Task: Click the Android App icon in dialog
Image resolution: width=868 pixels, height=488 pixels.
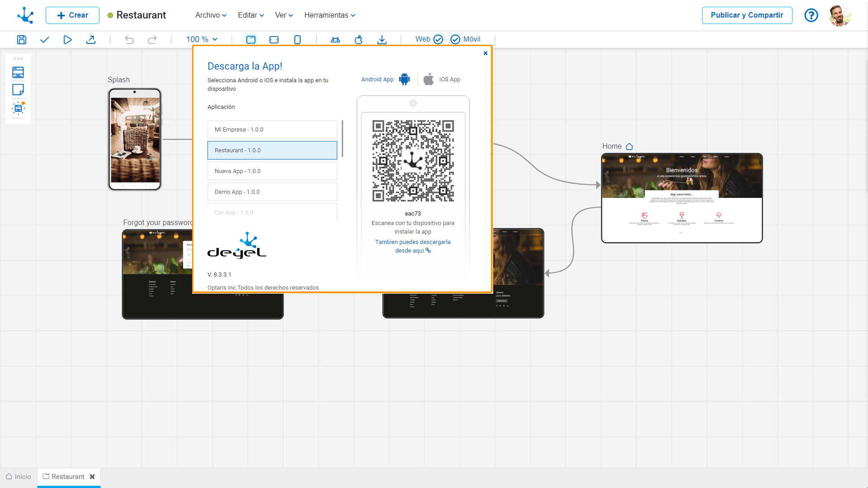Action: [404, 79]
